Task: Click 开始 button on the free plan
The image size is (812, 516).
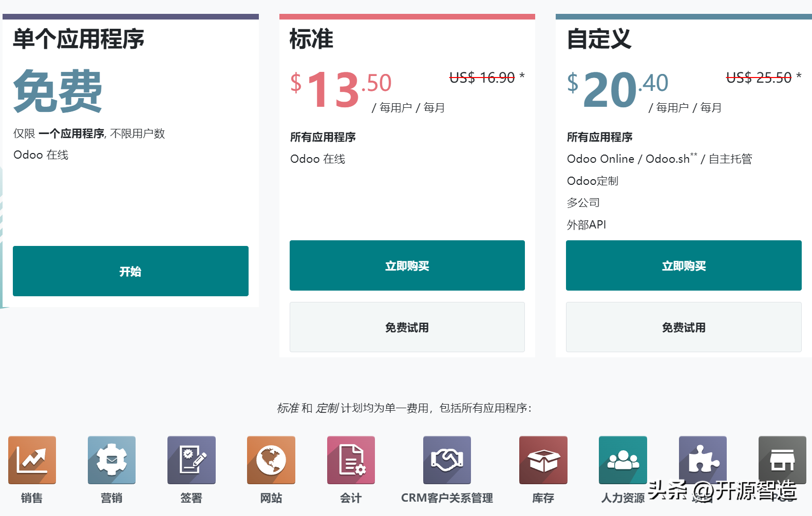Action: (130, 271)
